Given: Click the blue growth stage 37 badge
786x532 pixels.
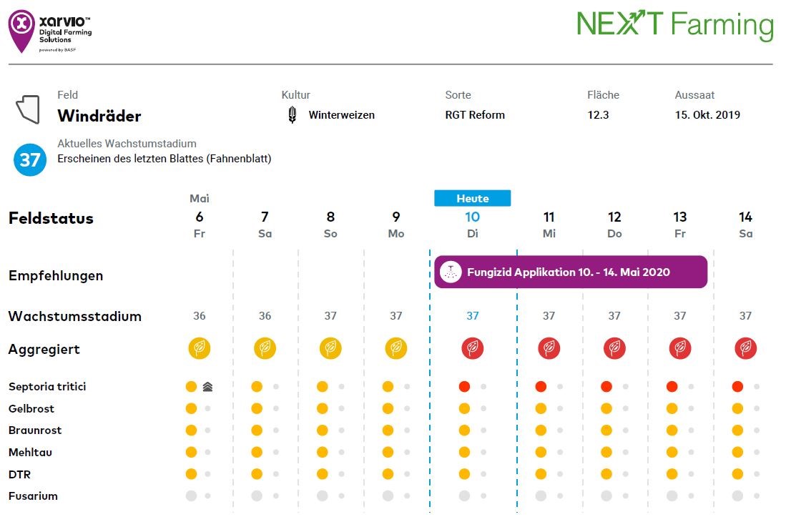Looking at the screenshot, I should point(29,159).
